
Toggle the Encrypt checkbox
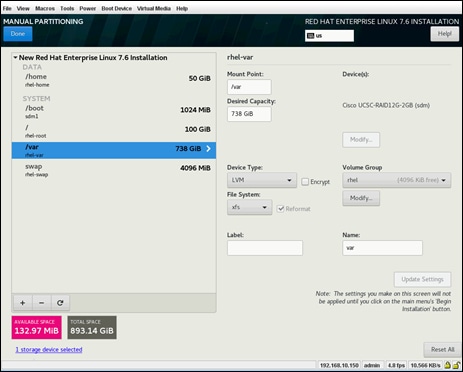pos(305,182)
